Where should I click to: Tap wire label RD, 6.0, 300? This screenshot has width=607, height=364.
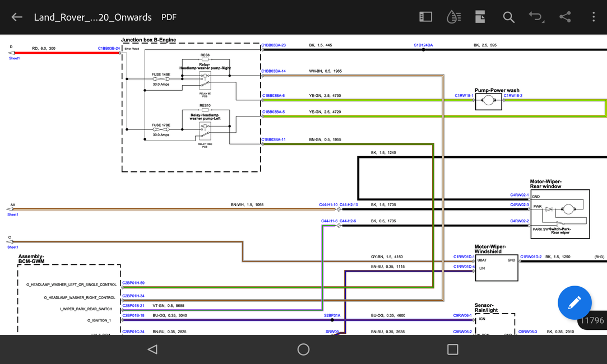[x=44, y=49]
